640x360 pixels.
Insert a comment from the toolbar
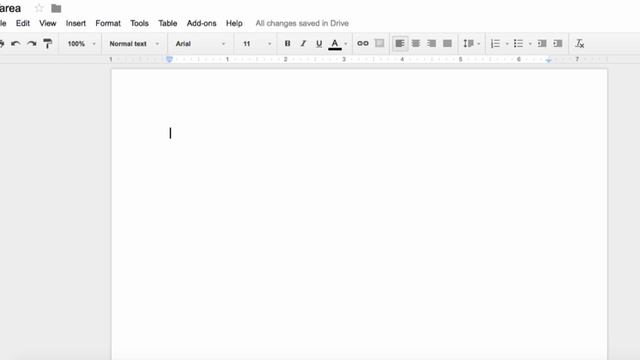[379, 43]
